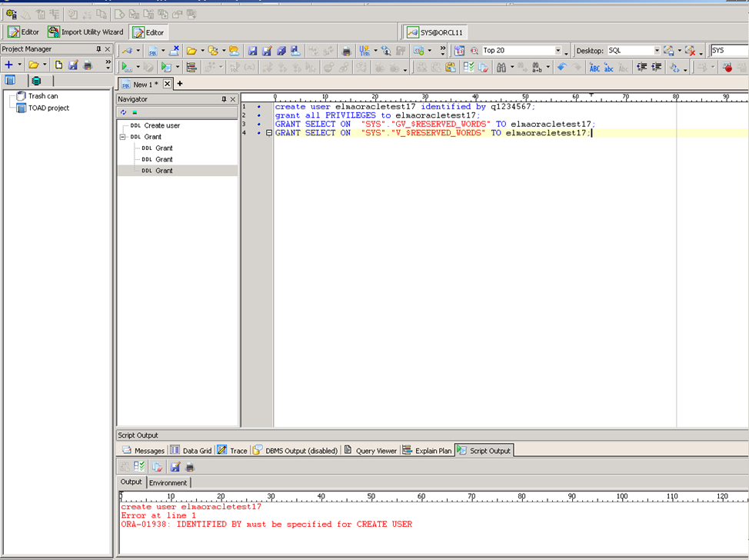Pin the Project Manager panel
The height and width of the screenshot is (560, 749).
[98, 49]
